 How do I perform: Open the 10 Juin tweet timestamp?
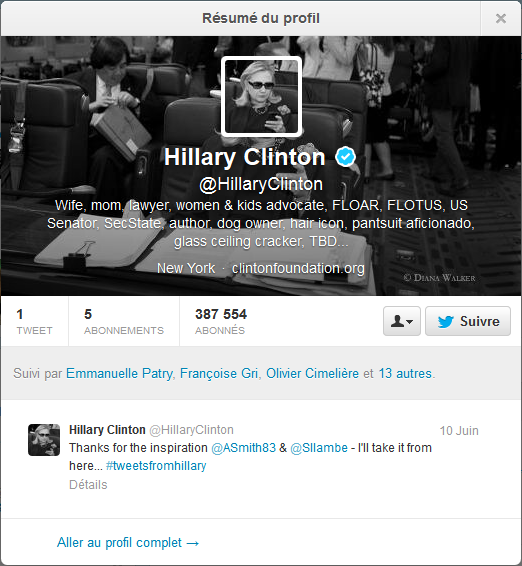(x=459, y=431)
